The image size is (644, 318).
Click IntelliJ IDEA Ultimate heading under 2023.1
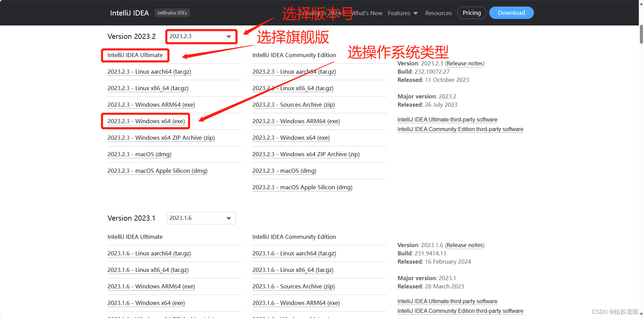pyautogui.click(x=135, y=237)
